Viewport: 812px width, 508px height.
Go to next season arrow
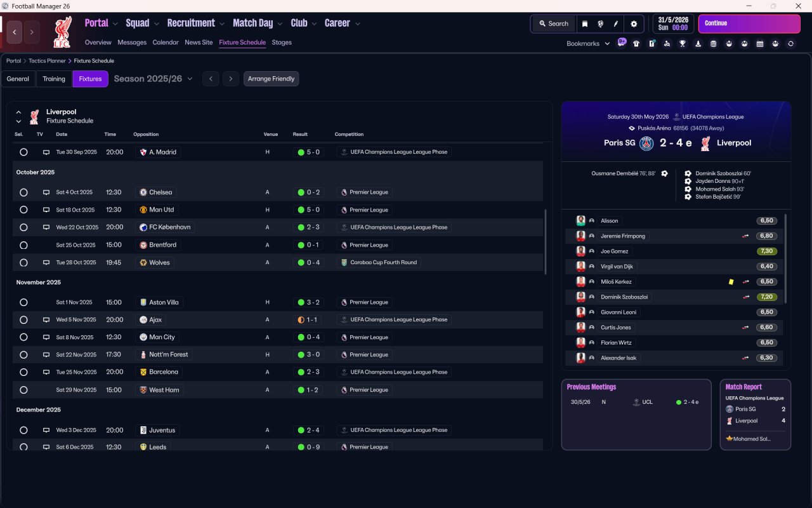pyautogui.click(x=231, y=79)
